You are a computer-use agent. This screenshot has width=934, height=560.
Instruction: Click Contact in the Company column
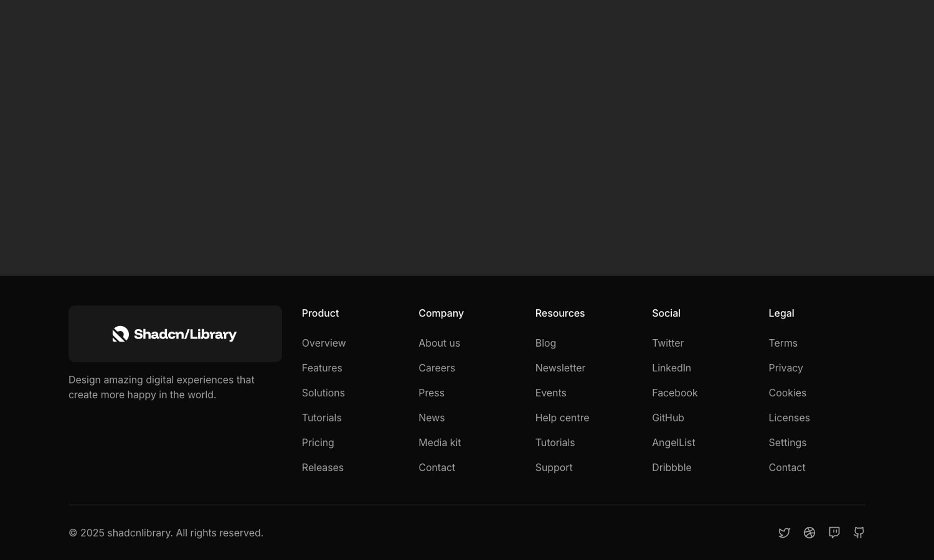(437, 468)
